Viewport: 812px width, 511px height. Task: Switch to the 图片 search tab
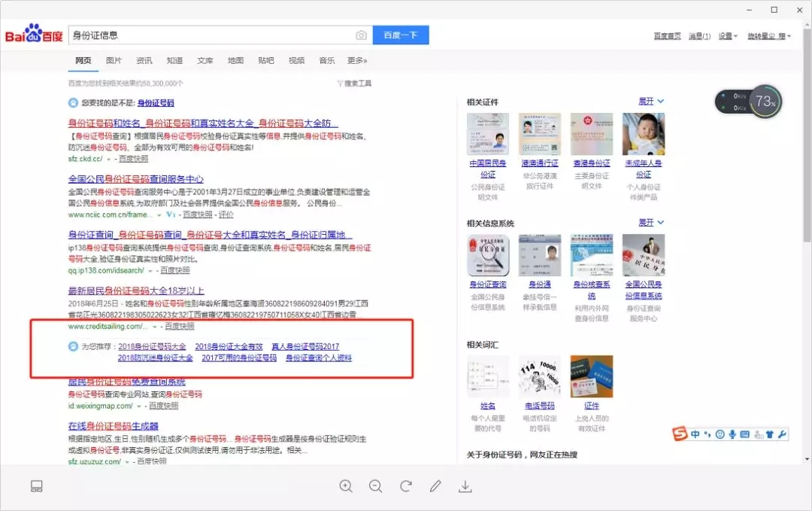[114, 60]
